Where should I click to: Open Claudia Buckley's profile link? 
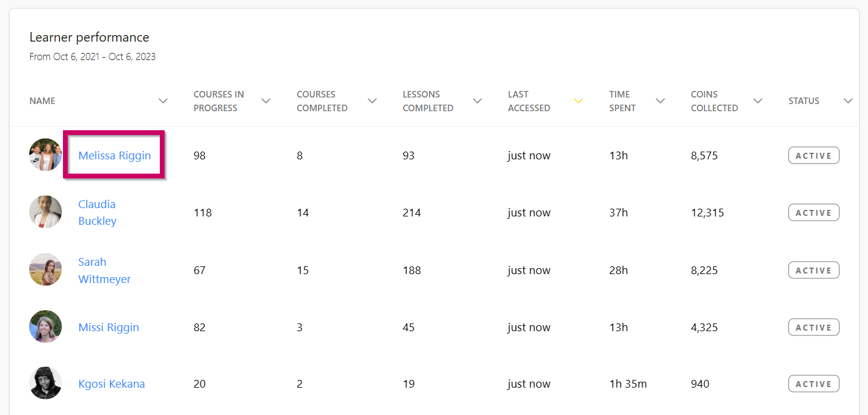tap(97, 212)
